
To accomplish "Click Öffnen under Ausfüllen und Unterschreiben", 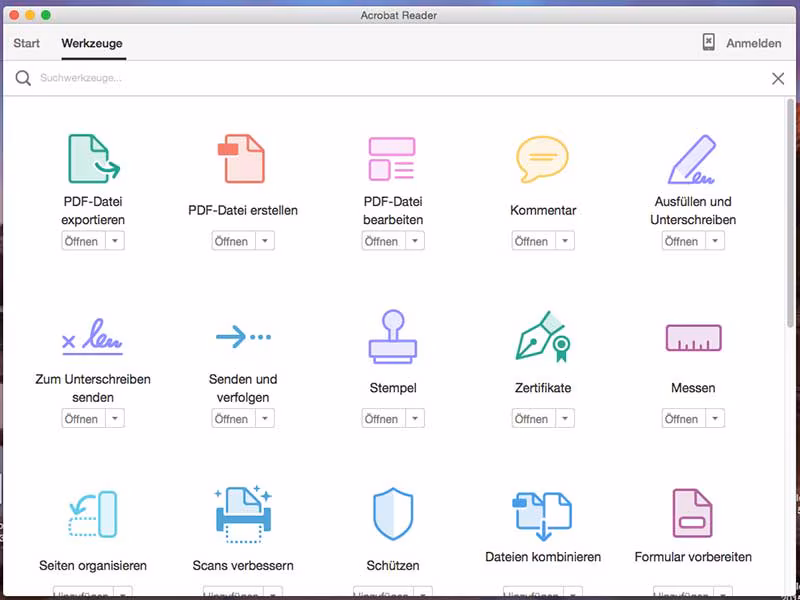I will (684, 241).
